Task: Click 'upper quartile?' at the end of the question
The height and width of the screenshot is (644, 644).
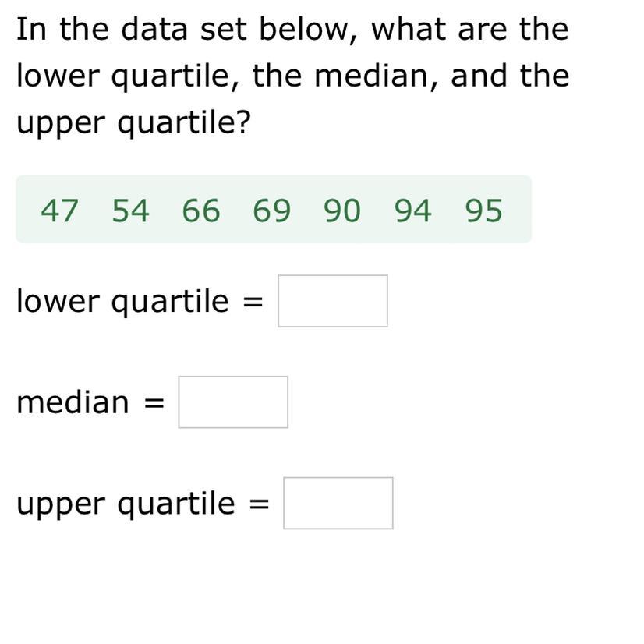Action: point(133,124)
